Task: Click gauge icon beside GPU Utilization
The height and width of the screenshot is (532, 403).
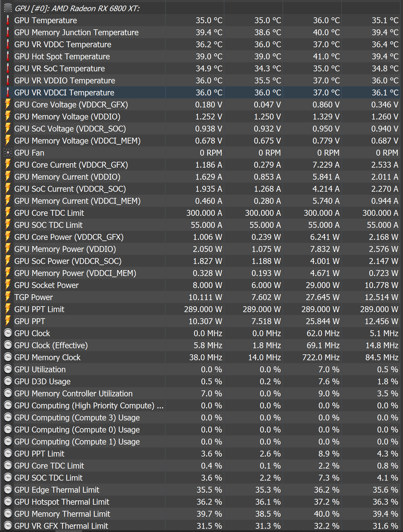Action: pos(8,369)
